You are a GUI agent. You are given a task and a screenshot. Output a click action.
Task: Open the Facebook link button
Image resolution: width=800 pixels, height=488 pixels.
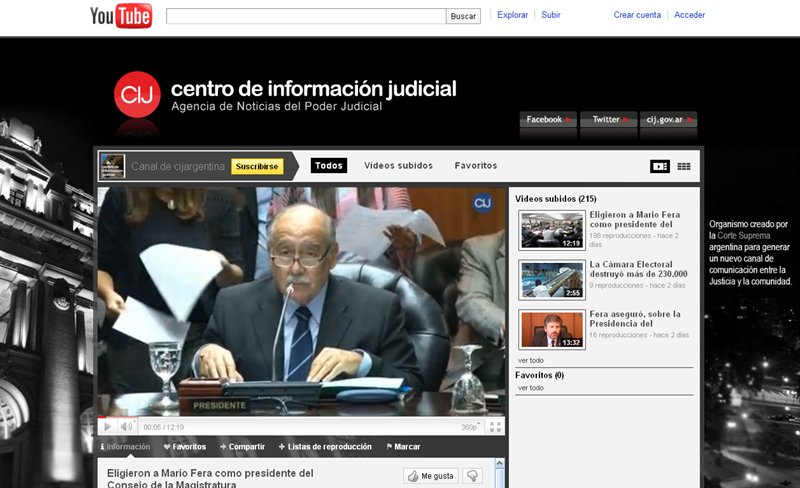pyautogui.click(x=548, y=119)
